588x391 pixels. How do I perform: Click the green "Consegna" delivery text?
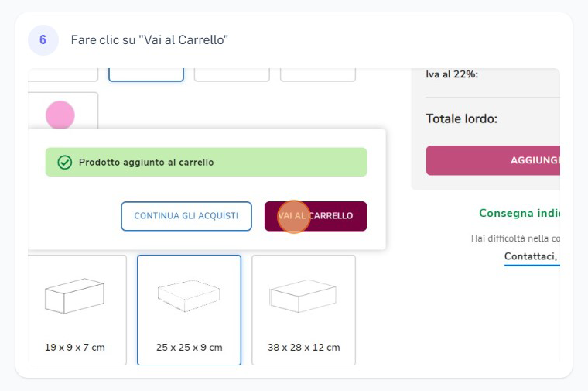click(x=519, y=213)
